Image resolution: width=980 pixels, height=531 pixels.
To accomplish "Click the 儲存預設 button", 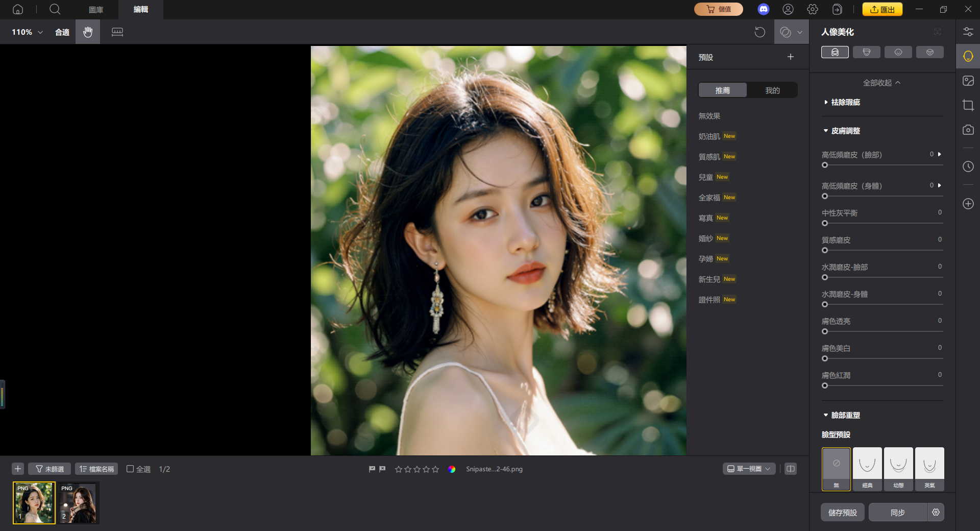I will [x=842, y=512].
